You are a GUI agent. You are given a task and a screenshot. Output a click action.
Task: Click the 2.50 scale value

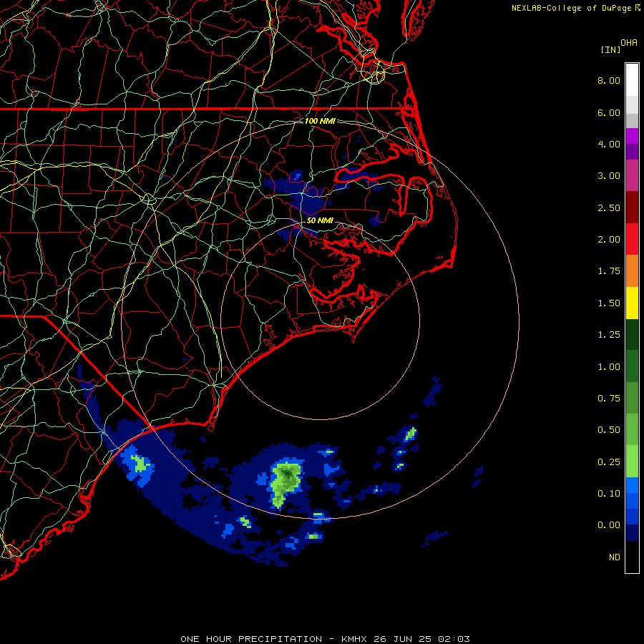[x=609, y=208]
